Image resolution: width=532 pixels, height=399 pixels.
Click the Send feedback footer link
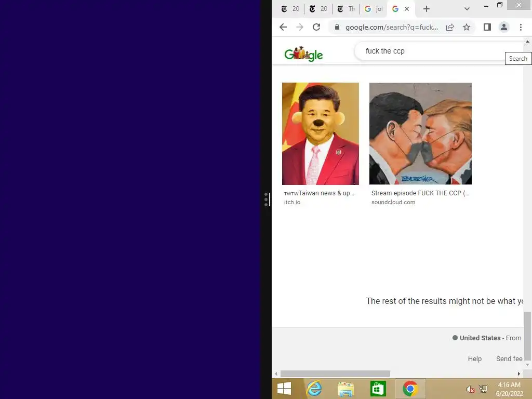pos(509,358)
